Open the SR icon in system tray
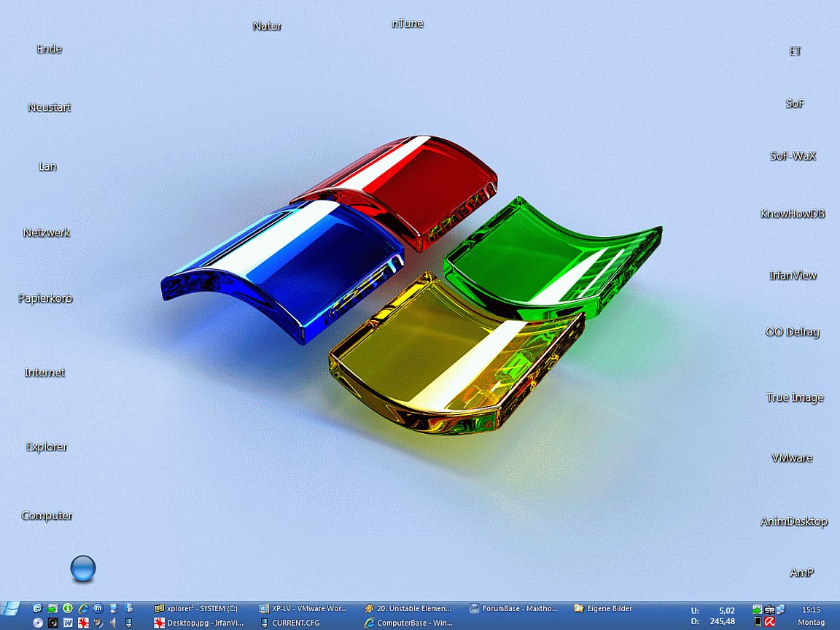 pos(769,610)
